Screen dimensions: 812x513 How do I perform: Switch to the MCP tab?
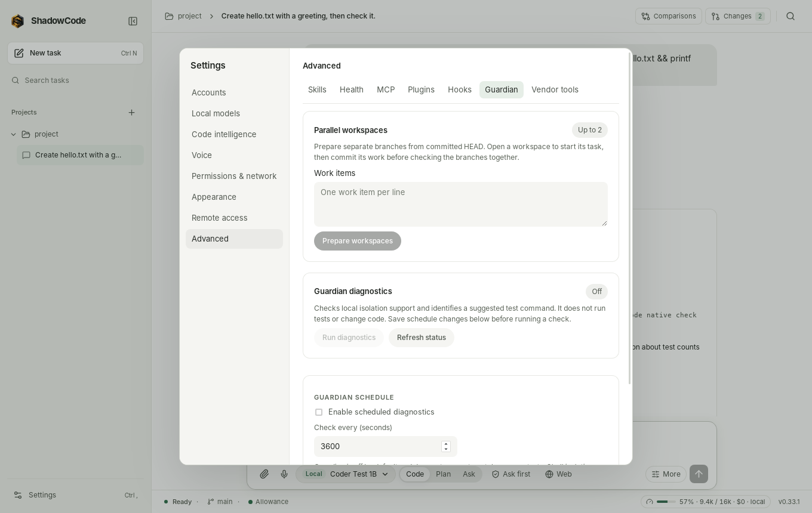pyautogui.click(x=386, y=89)
